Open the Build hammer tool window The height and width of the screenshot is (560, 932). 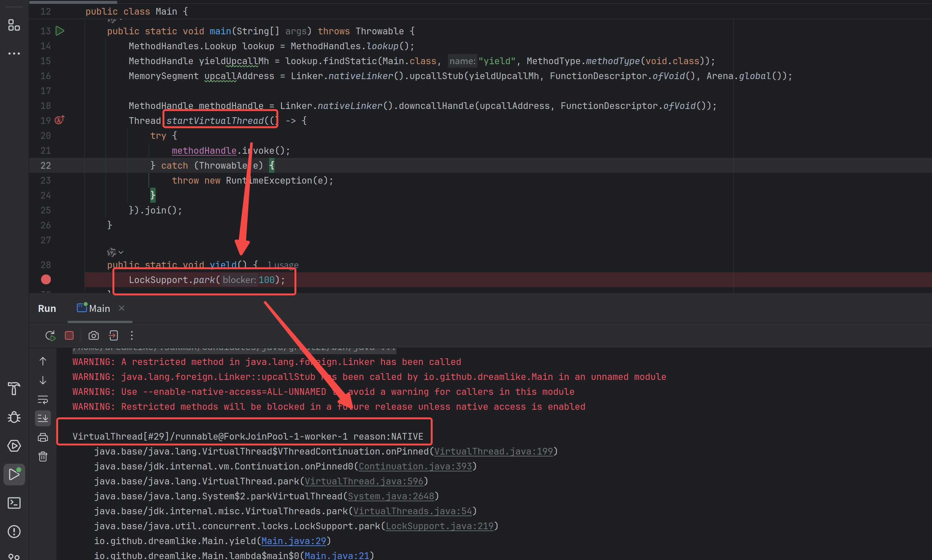14,388
